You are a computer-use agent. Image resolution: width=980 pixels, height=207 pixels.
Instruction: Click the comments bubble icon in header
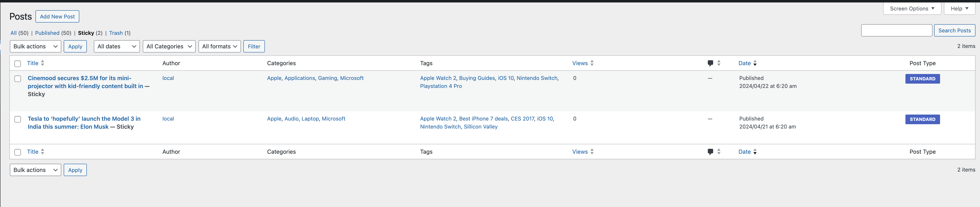click(710, 63)
